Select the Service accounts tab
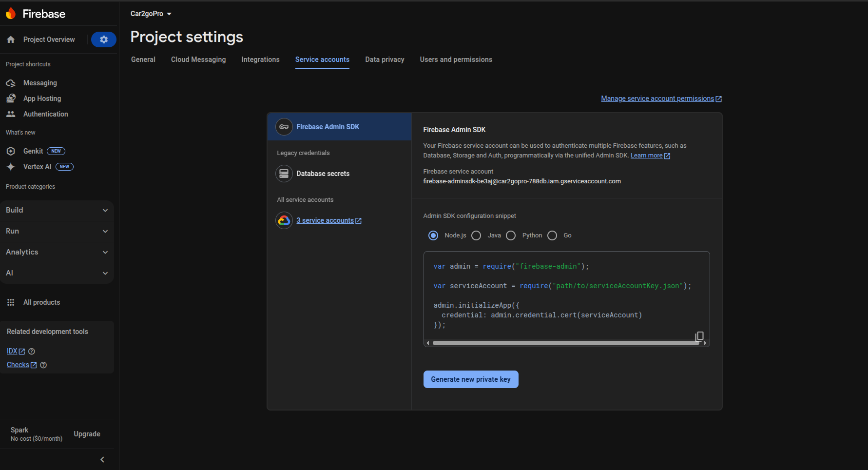The height and width of the screenshot is (470, 868). [x=322, y=59]
